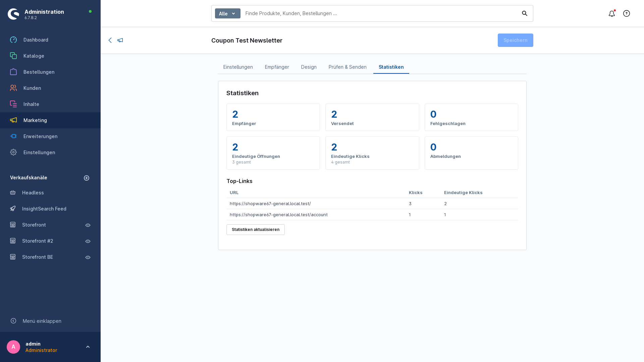Screen dimensions: 644x362
Task: Click the Marketing megaphone icon in sidebar
Action: pos(13,120)
